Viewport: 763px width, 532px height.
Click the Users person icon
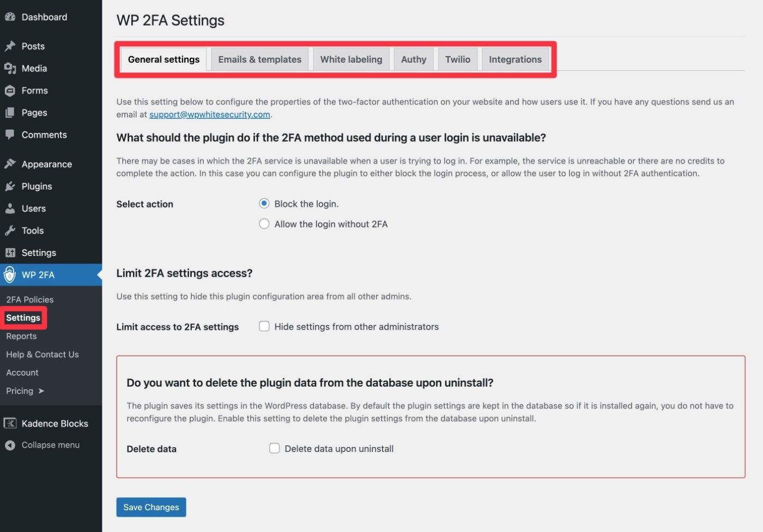coord(10,209)
